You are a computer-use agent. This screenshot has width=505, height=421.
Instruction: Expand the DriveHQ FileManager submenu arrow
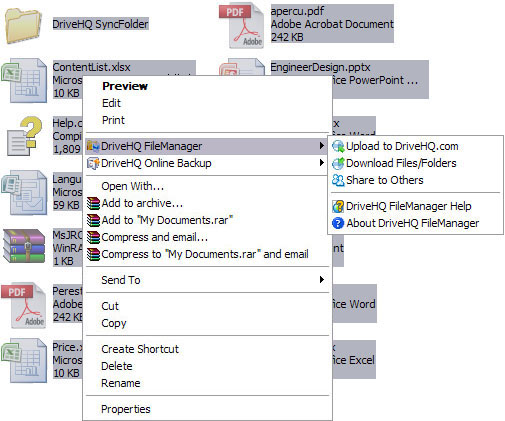pos(321,146)
